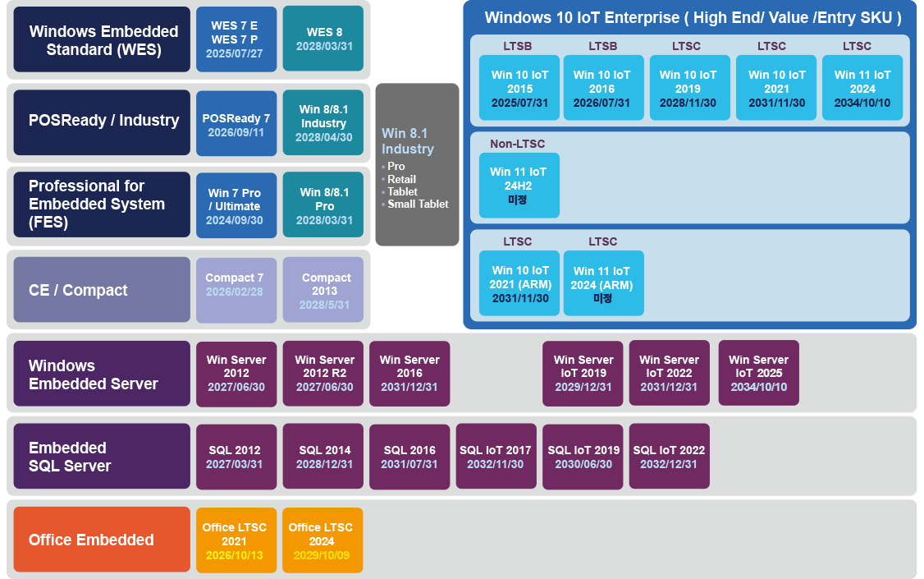This screenshot has height=579, width=924.
Task: Click the non-ARM Win 10 IoT 2021 box
Action: coord(776,88)
